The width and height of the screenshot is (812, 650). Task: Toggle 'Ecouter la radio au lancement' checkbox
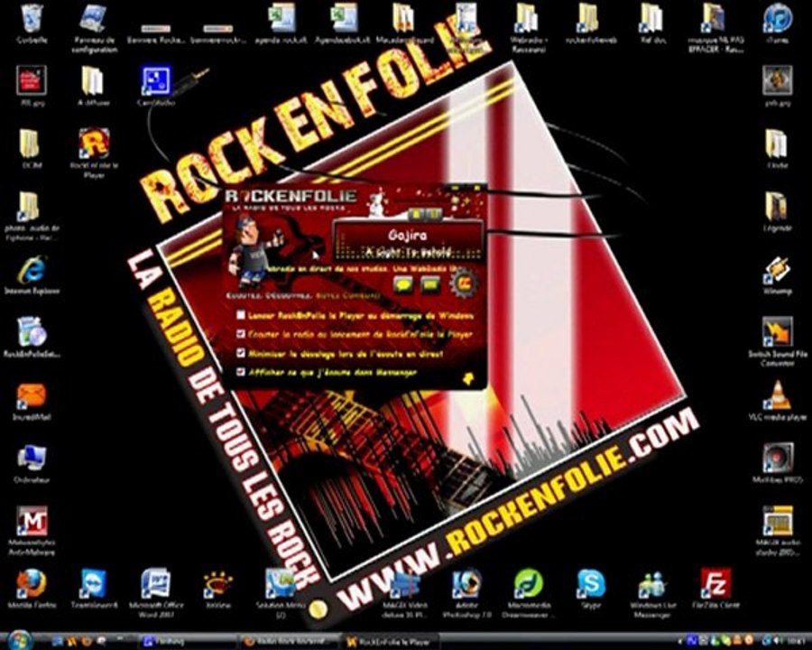[240, 334]
